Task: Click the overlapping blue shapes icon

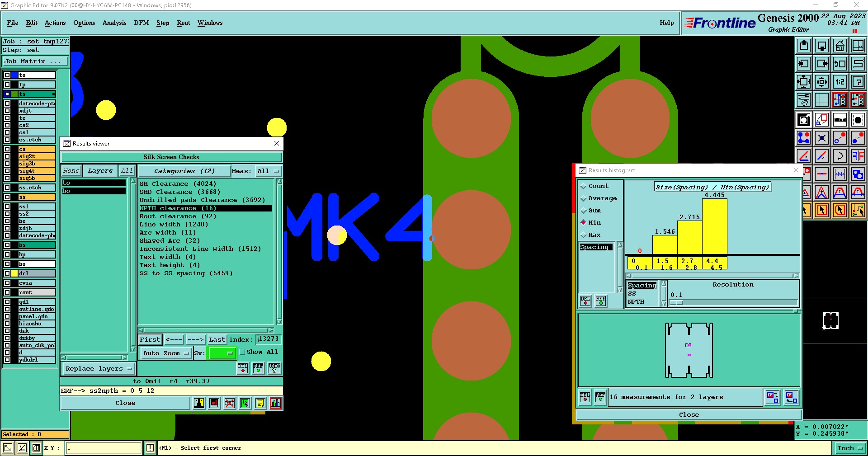Action: [x=858, y=174]
